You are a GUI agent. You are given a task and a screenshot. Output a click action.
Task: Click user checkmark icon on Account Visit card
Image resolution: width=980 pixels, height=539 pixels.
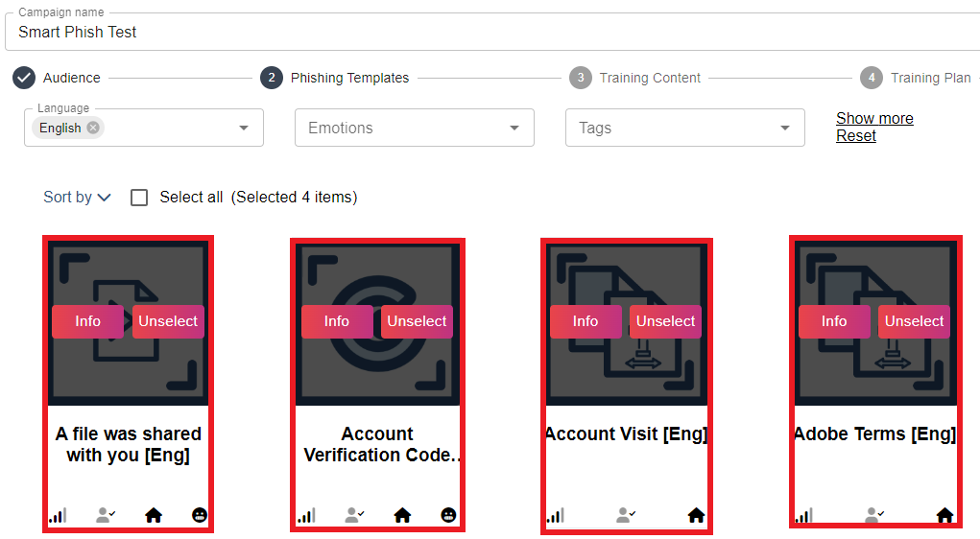[x=626, y=516]
